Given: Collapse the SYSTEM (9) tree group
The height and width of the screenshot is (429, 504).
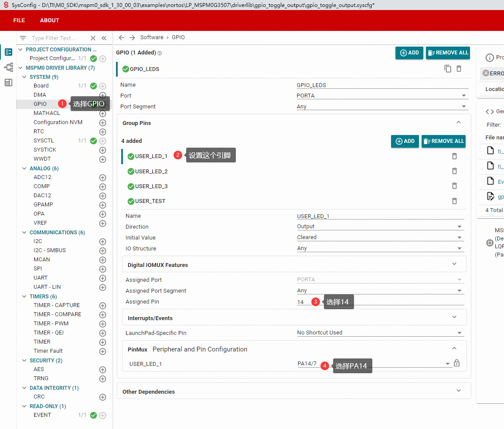Looking at the screenshot, I should coord(24,77).
